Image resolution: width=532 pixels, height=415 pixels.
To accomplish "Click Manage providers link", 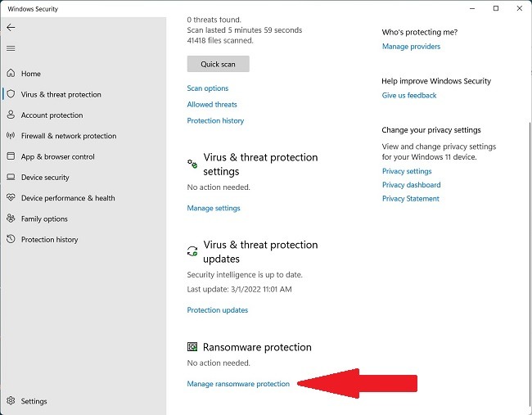I will point(411,47).
